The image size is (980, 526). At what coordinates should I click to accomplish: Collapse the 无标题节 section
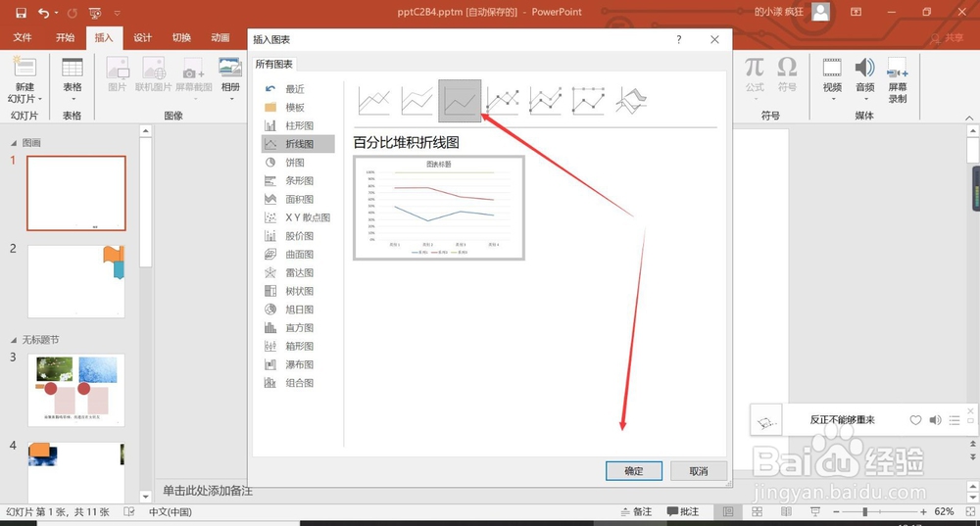point(14,341)
